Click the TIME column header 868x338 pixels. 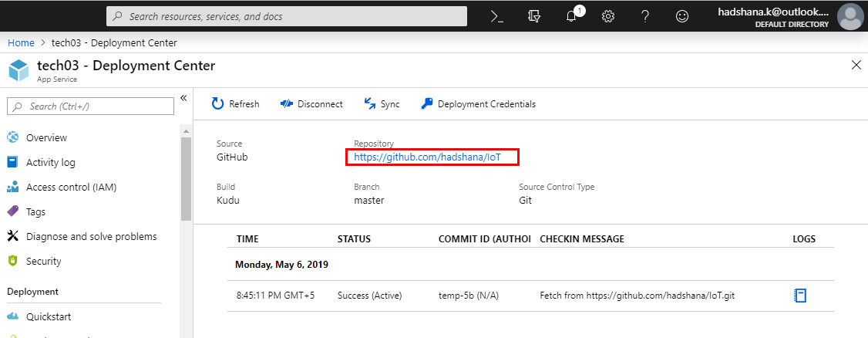[x=247, y=238]
